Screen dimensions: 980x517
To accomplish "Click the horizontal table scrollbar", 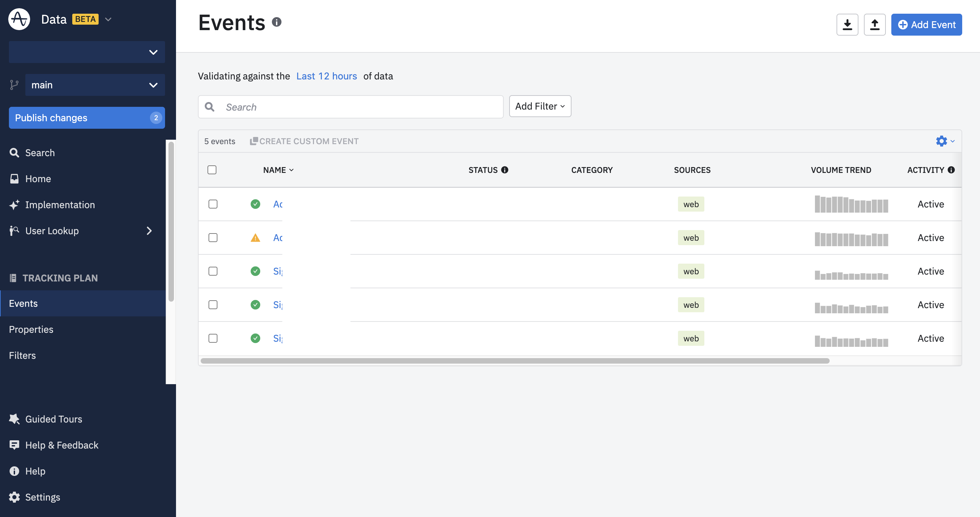I will point(514,361).
